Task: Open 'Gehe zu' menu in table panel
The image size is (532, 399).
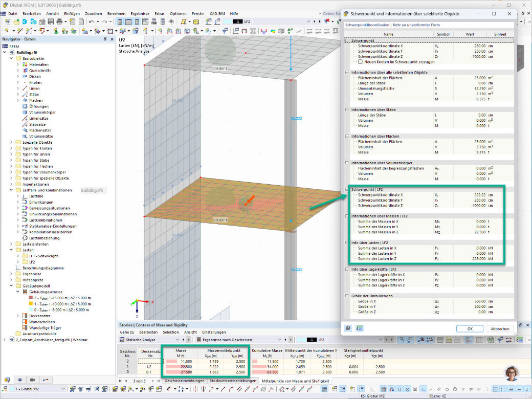Action: click(x=127, y=332)
